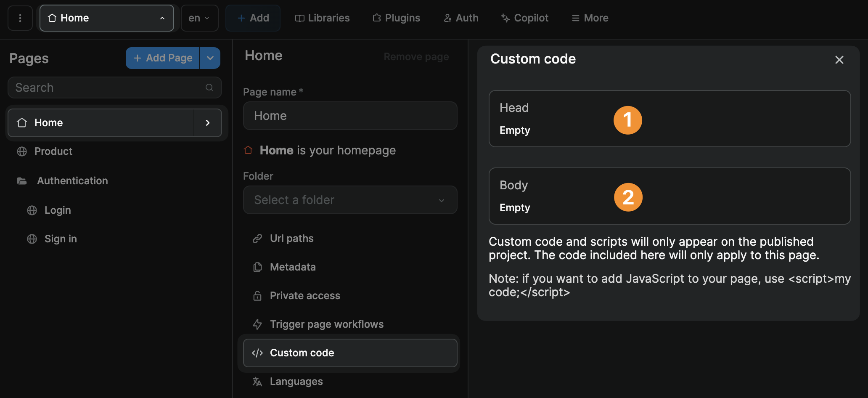Click the search magnifier icon
The width and height of the screenshot is (868, 398).
pyautogui.click(x=209, y=88)
